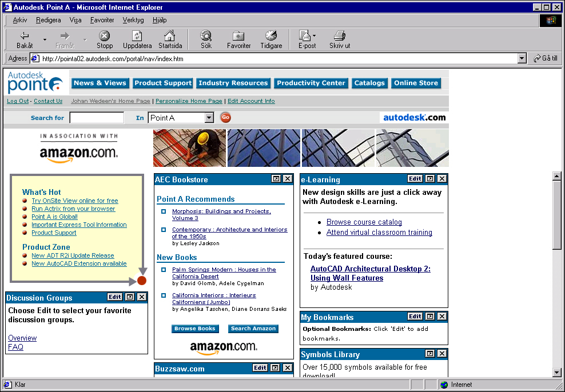This screenshot has width=565, height=392.
Task: Close the e-Learning panel
Action: tap(442, 178)
